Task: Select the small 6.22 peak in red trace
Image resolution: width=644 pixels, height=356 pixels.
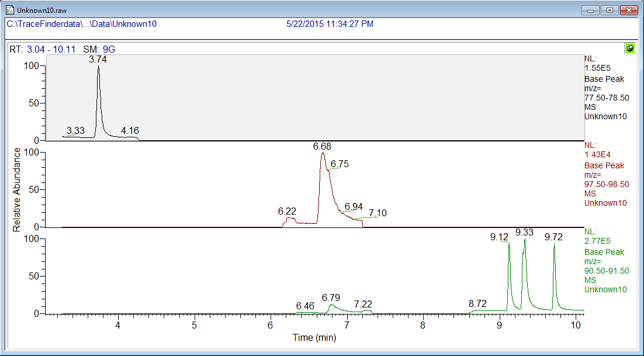Action: (288, 211)
